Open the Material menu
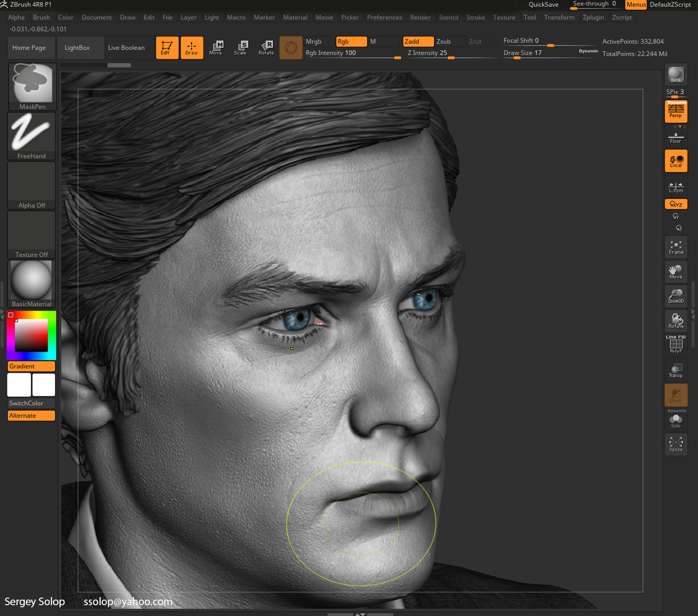This screenshot has width=698, height=616. click(295, 17)
